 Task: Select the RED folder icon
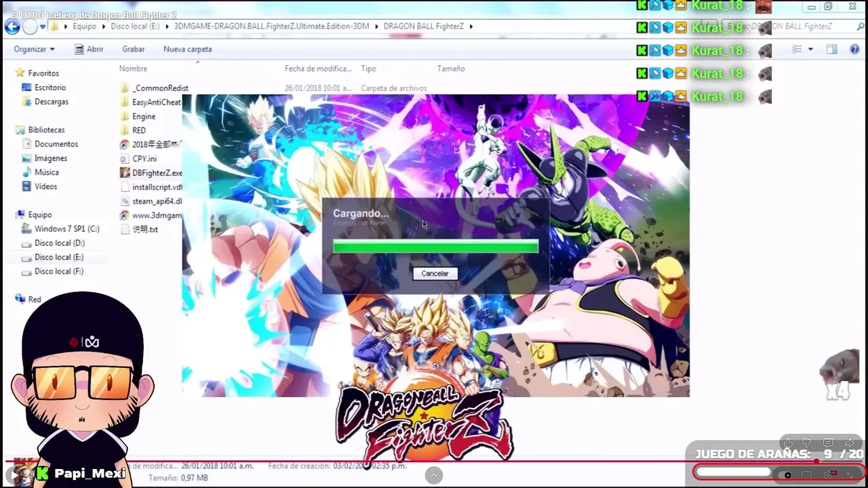[125, 130]
